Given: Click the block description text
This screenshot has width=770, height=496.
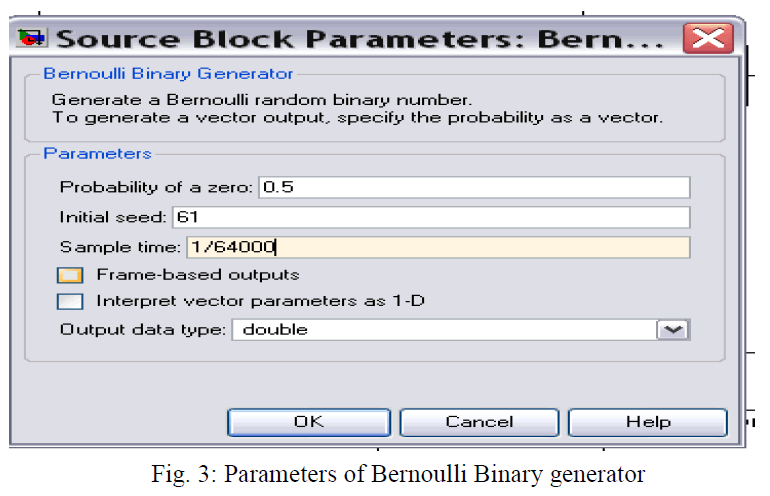Looking at the screenshot, I should (357, 109).
